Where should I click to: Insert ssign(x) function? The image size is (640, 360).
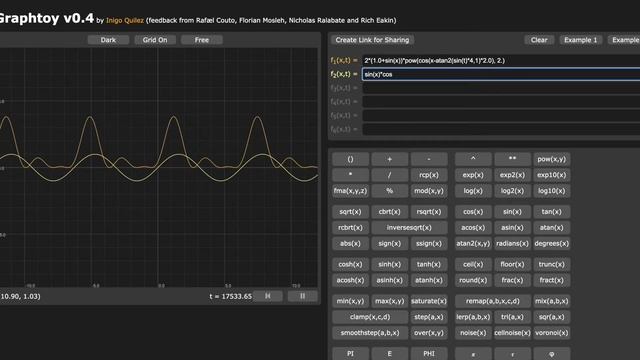429,244
